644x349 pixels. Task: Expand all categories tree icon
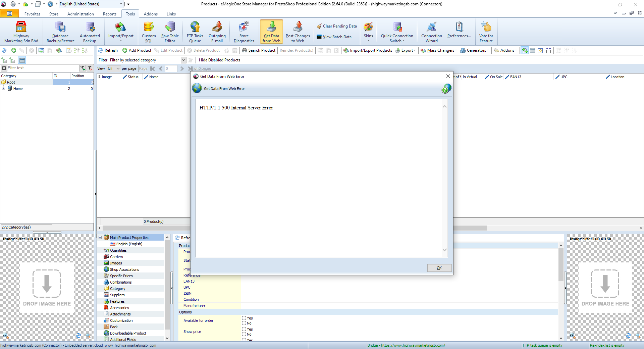[4, 60]
